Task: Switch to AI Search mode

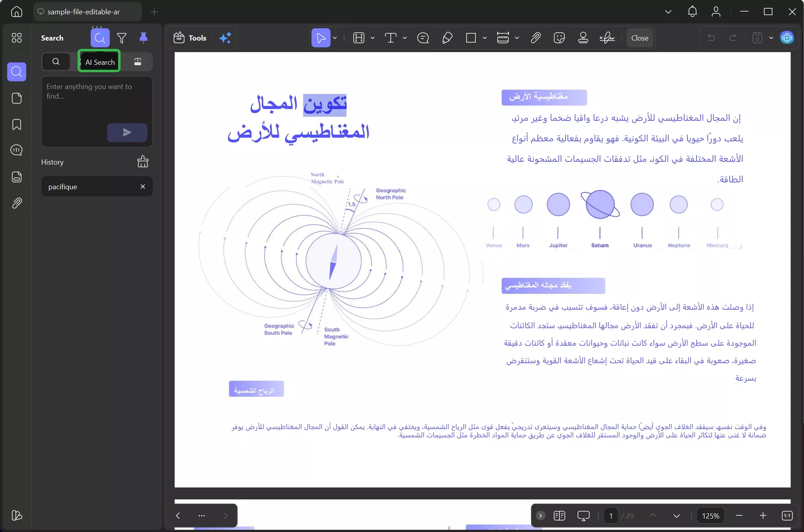Action: (x=99, y=62)
